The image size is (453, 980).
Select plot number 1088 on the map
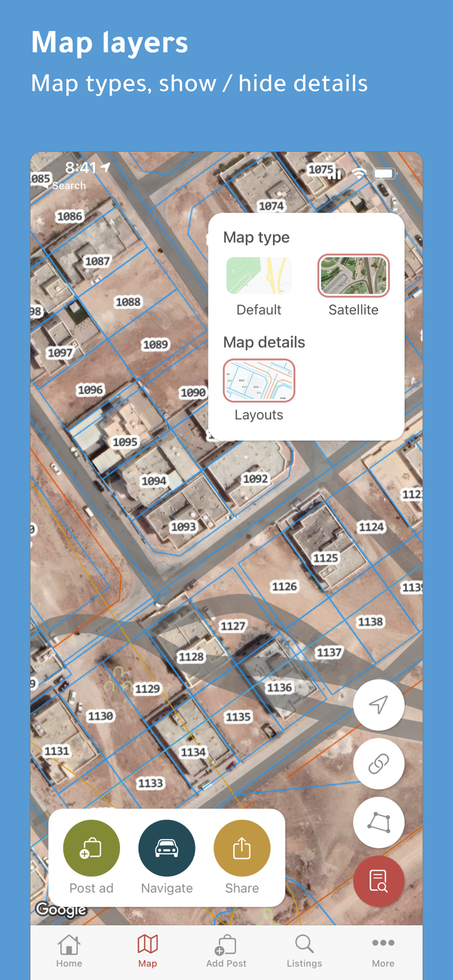point(128,302)
